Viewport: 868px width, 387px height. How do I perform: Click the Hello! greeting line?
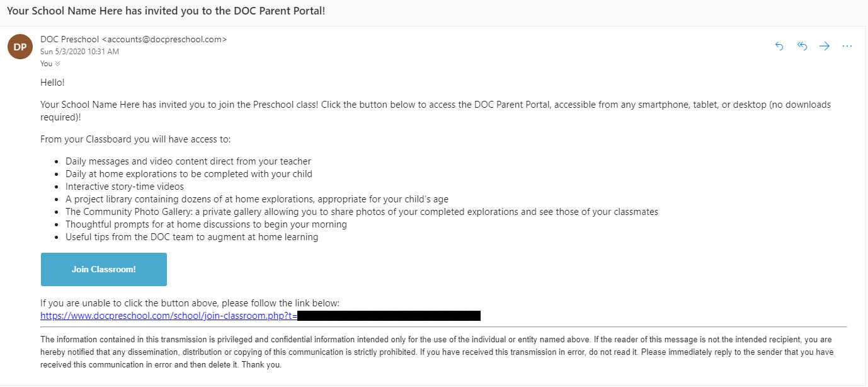[52, 82]
